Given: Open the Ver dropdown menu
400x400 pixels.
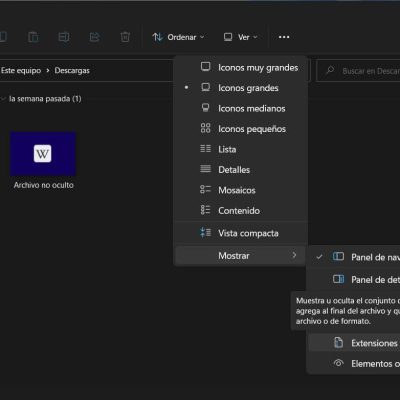Looking at the screenshot, I should tap(241, 37).
